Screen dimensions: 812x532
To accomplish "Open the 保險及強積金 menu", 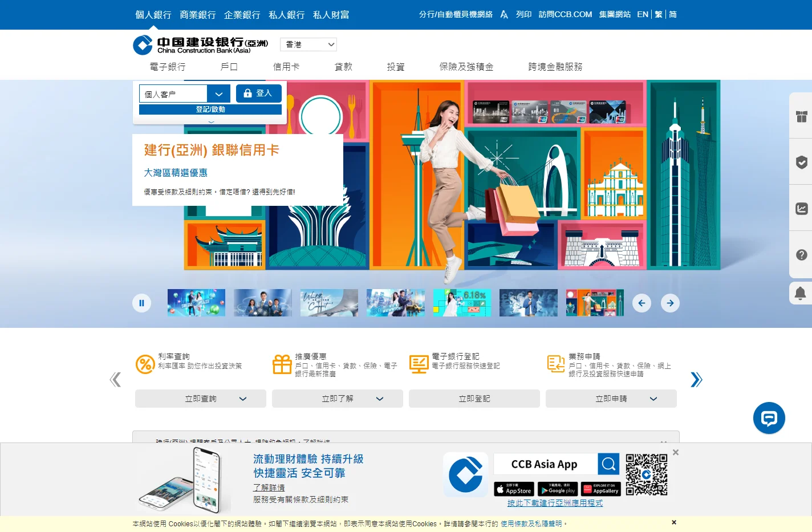I will 466,67.
